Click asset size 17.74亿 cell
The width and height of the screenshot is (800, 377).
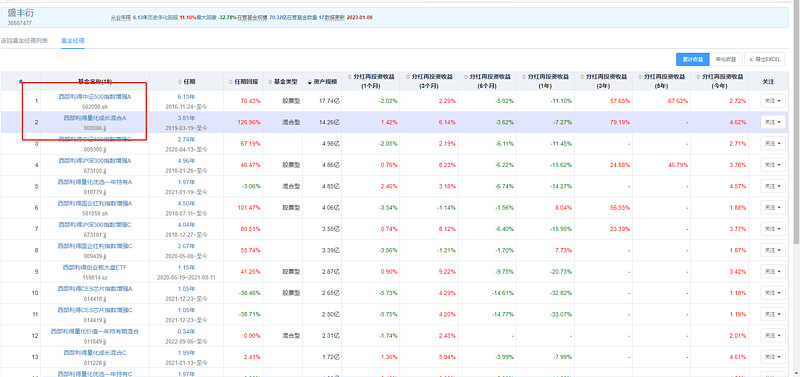[330, 101]
